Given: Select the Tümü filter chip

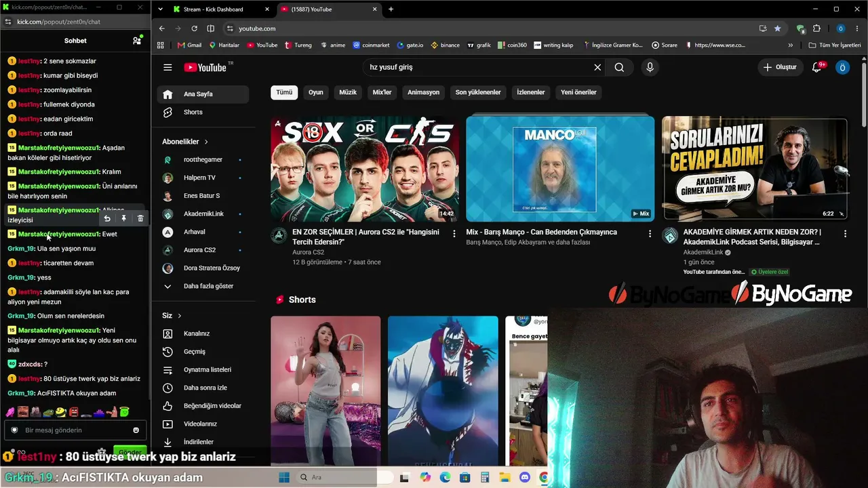Looking at the screenshot, I should 284,92.
